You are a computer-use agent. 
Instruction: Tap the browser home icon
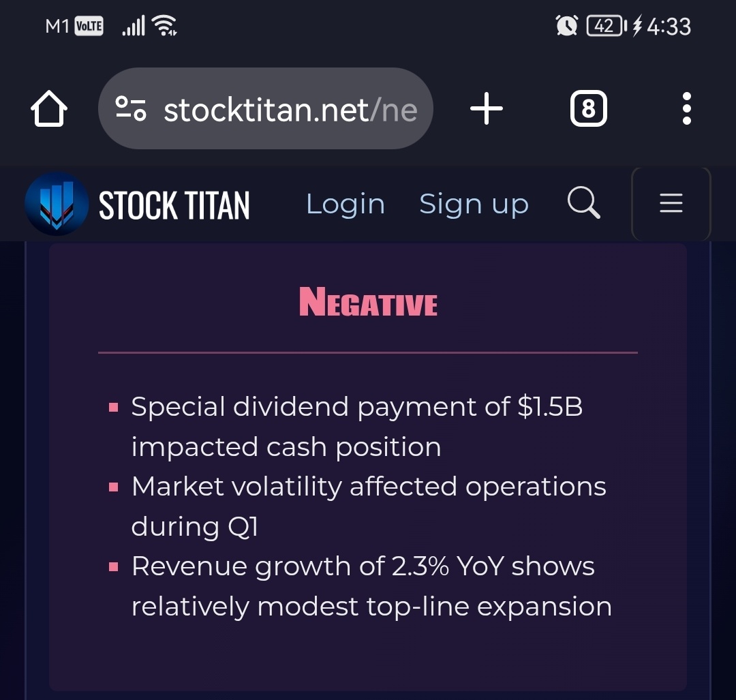click(49, 108)
